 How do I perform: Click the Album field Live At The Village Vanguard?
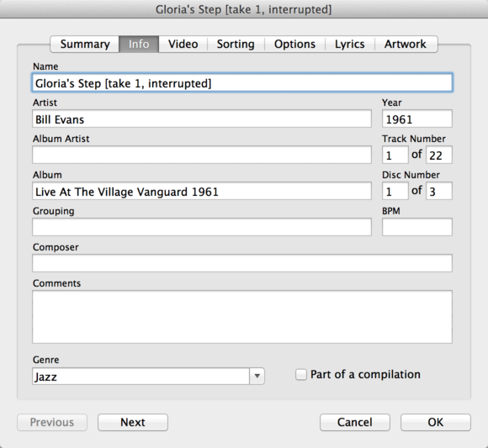202,191
